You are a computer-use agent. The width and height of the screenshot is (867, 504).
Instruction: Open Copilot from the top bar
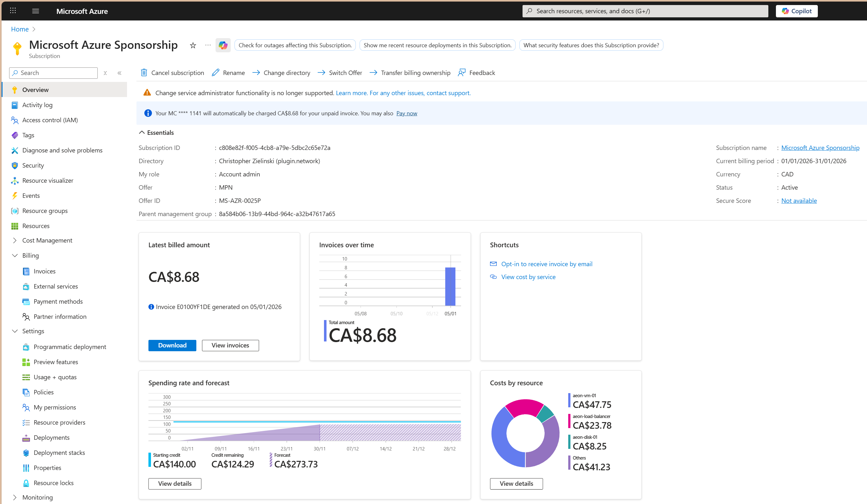point(796,11)
